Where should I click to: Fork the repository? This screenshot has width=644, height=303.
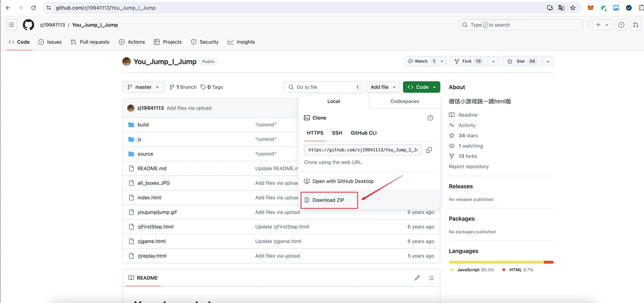pos(469,61)
